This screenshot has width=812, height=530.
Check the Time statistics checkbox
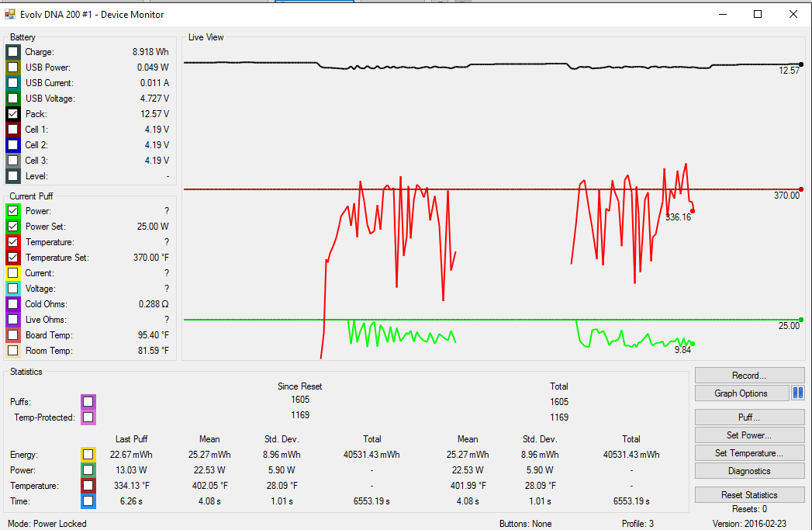(x=88, y=501)
